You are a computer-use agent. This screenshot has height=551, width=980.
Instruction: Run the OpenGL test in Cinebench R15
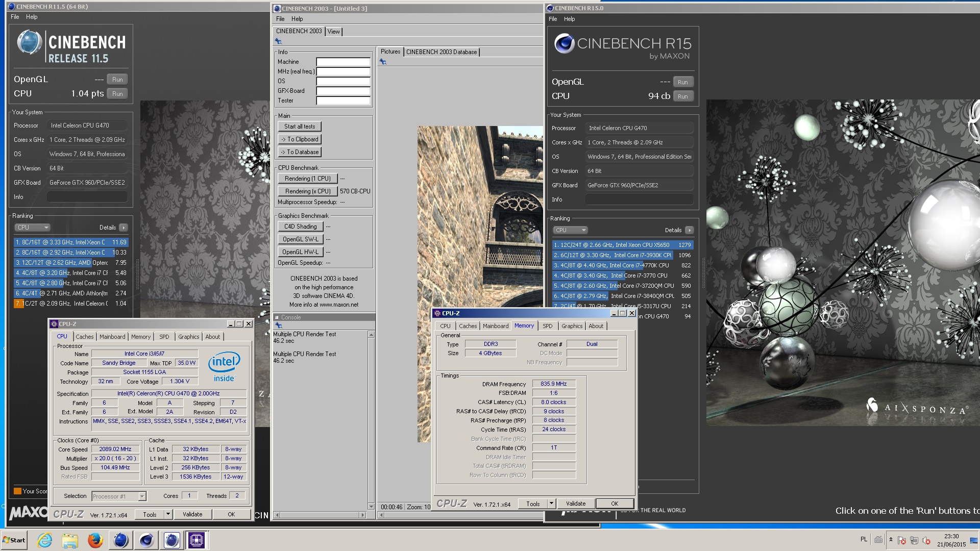click(683, 82)
